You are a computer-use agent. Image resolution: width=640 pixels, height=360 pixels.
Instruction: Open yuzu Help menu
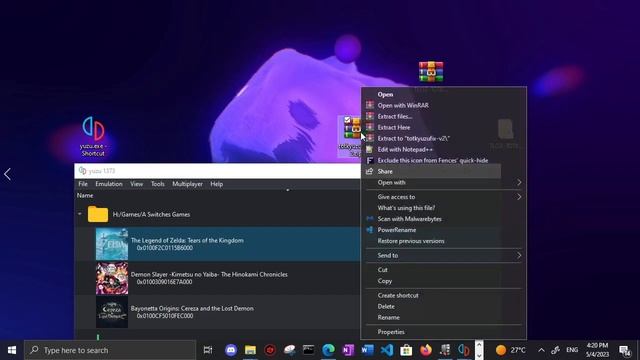tap(216, 184)
